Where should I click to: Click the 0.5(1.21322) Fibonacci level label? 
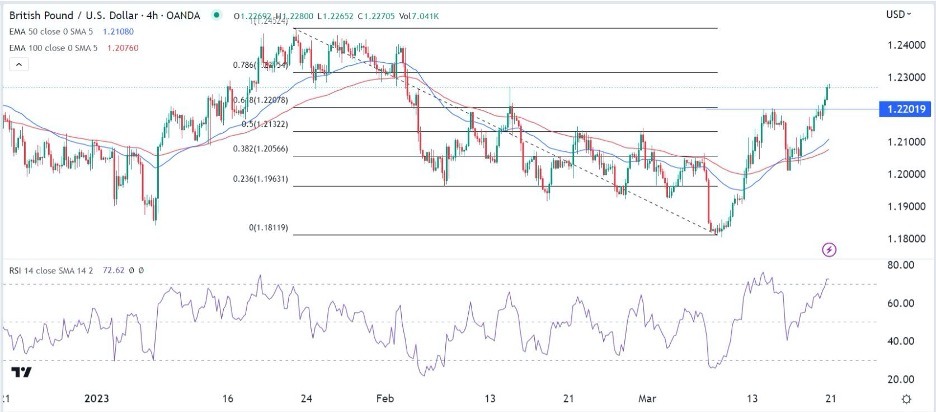tap(266, 124)
